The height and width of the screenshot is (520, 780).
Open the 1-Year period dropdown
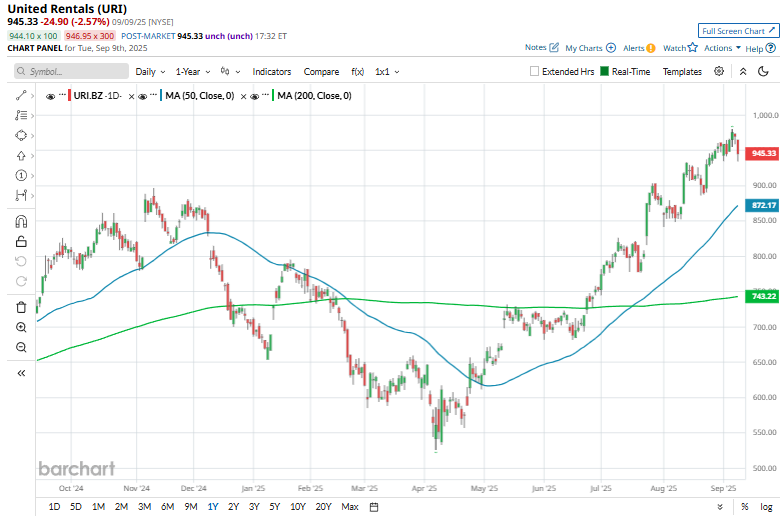(193, 72)
